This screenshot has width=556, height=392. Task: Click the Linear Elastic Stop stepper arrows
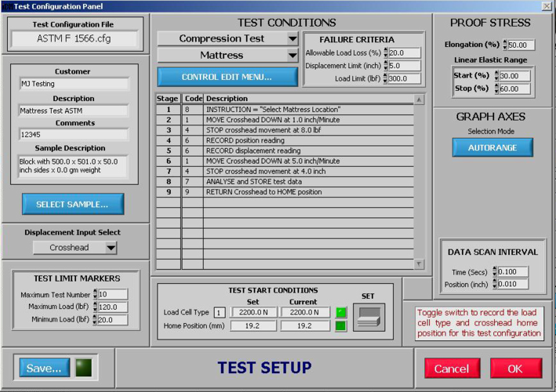coord(496,89)
